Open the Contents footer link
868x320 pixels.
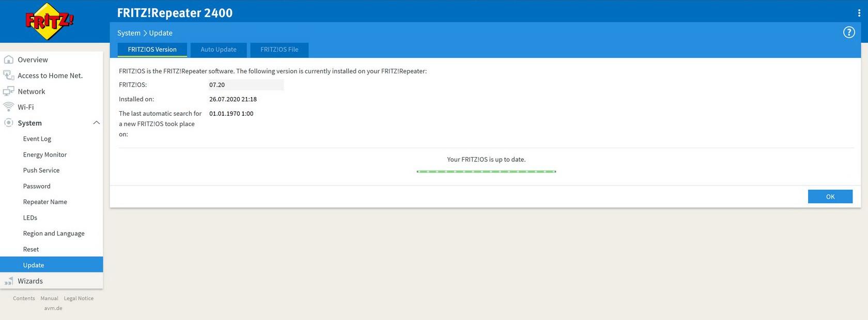[x=24, y=298]
